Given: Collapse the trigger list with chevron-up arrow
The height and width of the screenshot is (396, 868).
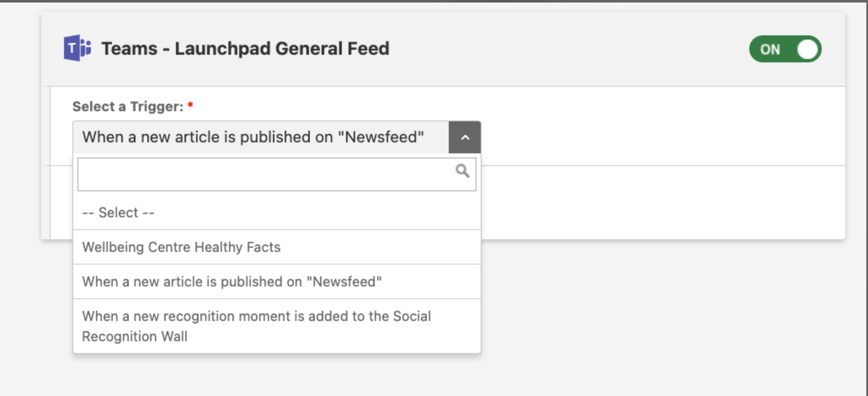Looking at the screenshot, I should coord(465,137).
